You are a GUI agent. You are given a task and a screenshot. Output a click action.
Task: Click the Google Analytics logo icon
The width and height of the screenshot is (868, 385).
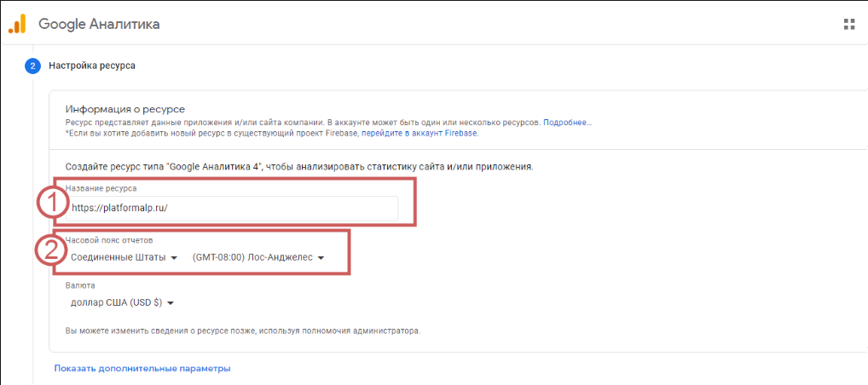(17, 24)
